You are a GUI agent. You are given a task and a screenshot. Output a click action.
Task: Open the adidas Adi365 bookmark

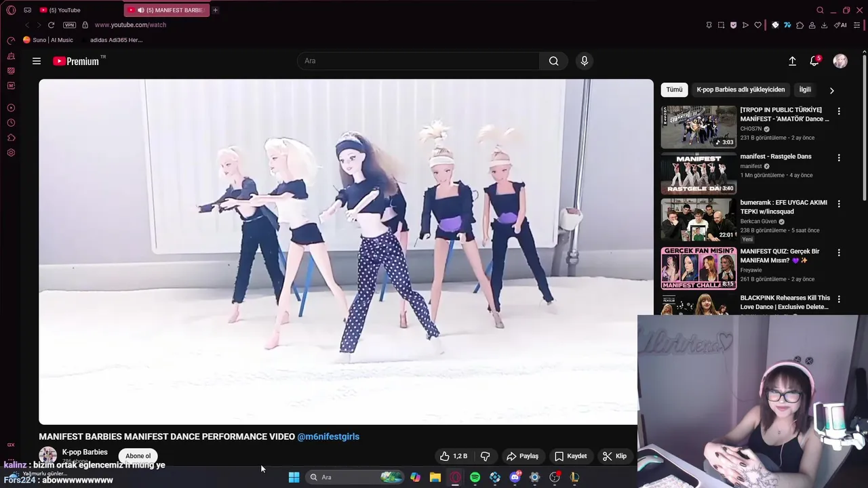click(117, 40)
